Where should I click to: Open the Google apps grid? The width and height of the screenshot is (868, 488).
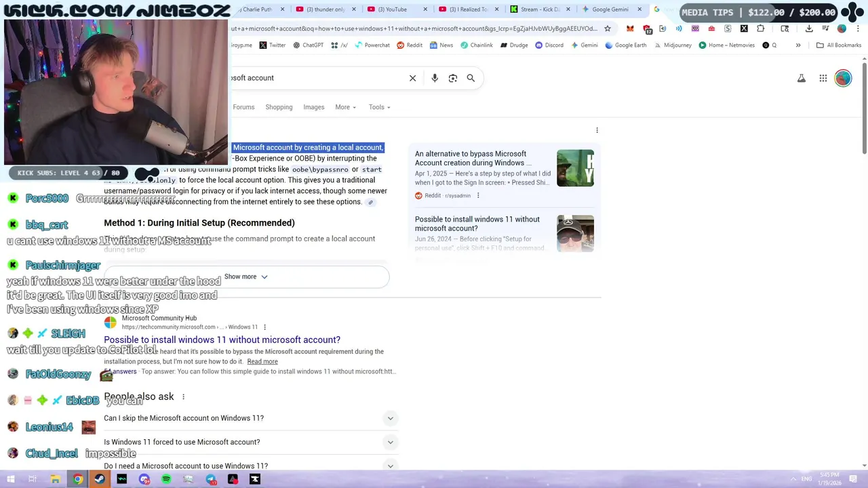tap(823, 79)
